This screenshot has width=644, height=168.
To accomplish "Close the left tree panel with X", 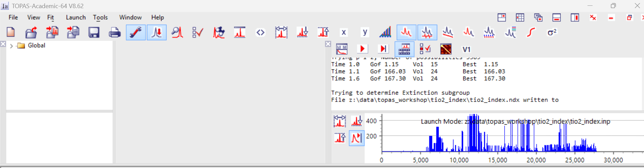I will coord(3,44).
